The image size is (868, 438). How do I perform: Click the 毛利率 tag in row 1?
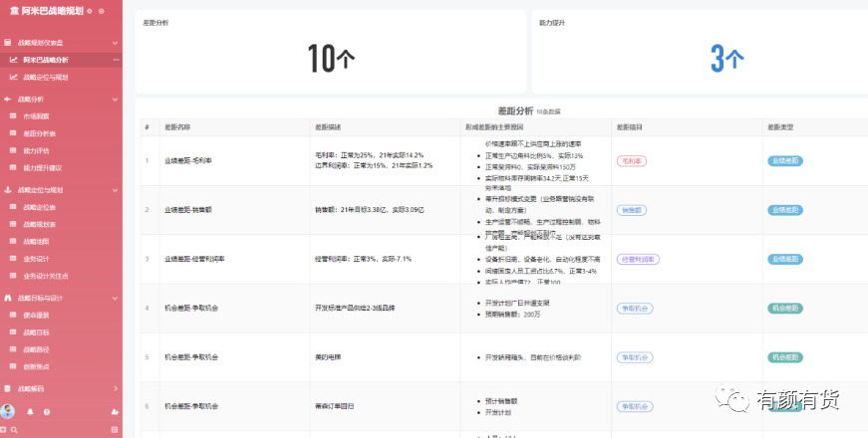point(632,160)
